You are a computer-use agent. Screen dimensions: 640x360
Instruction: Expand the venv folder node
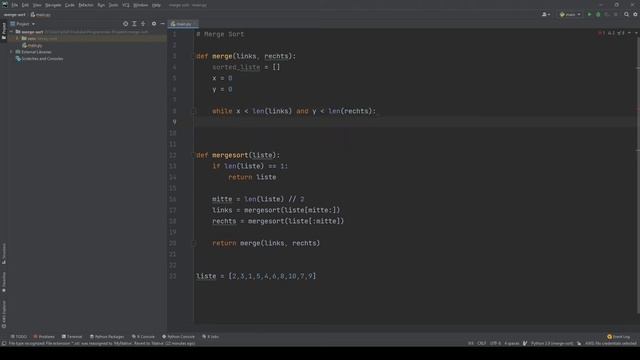18,38
